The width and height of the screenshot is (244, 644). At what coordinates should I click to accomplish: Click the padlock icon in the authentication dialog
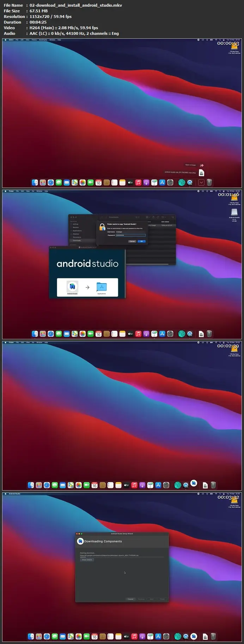(x=102, y=227)
